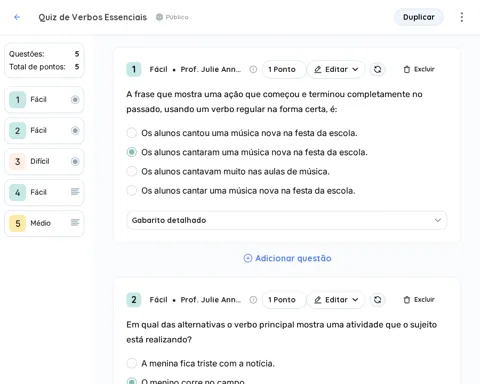Select option 'Os alunos cantavam muito nas aulas'
Screen dimensions: 480x384
point(132,171)
